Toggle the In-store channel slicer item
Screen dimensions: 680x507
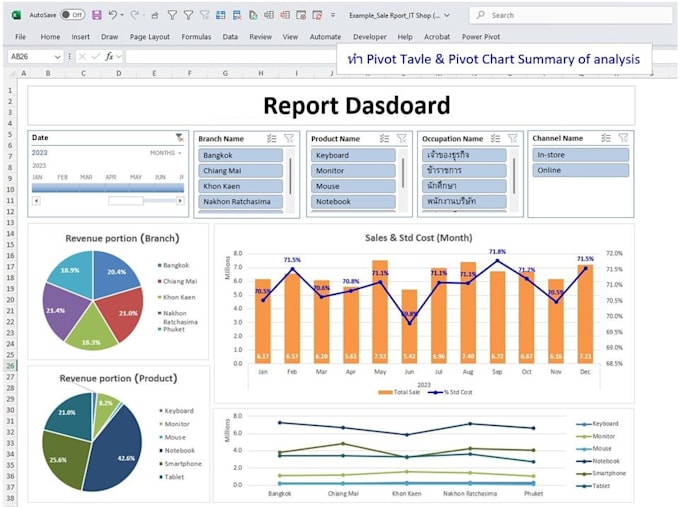pyautogui.click(x=581, y=155)
